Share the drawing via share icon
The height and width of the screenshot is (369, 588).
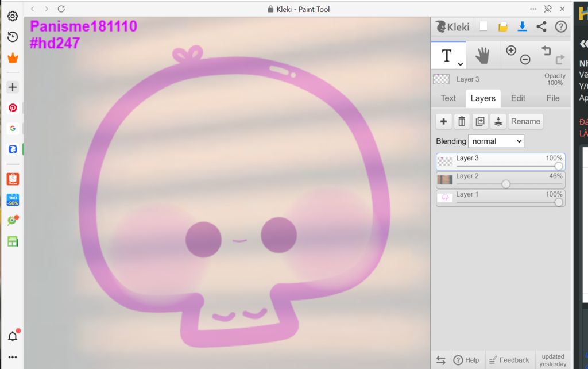point(541,26)
